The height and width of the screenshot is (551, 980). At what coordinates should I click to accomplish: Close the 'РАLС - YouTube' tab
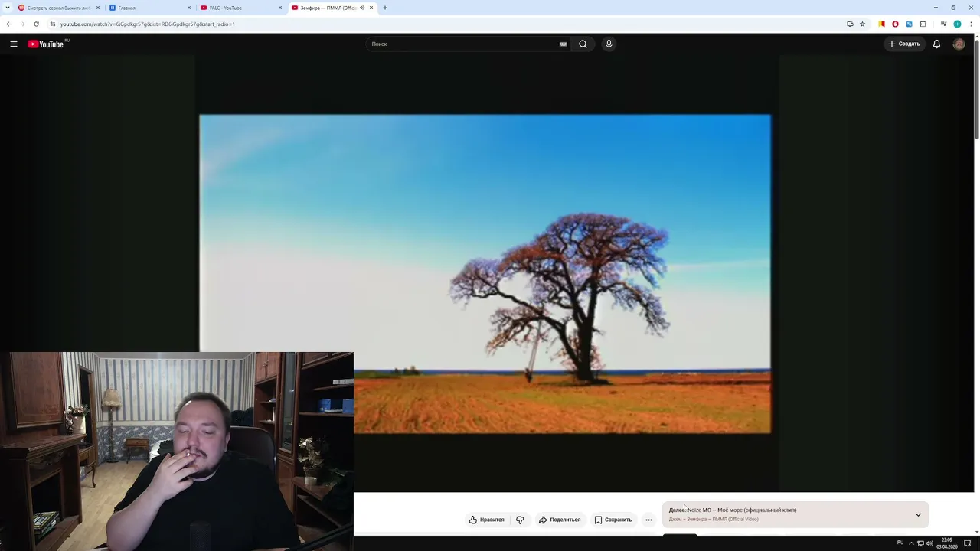pyautogui.click(x=280, y=8)
